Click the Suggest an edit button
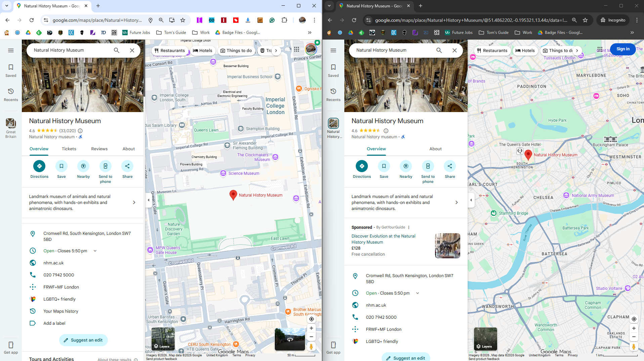 click(83, 340)
